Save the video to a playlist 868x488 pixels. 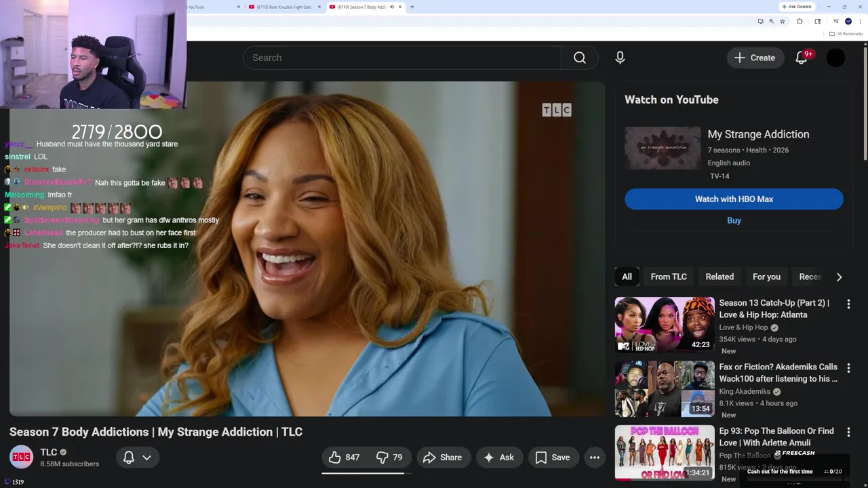point(553,457)
